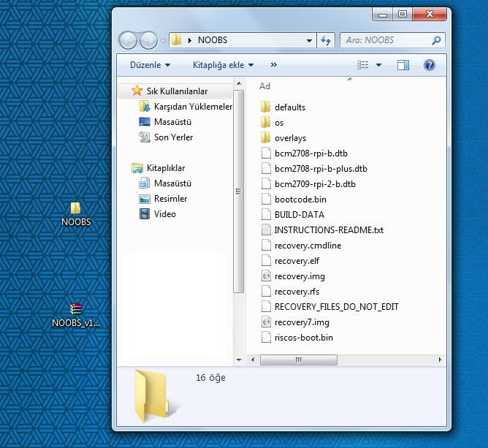The width and height of the screenshot is (488, 448).
Task: Select the recovery.img disc image
Action: [293, 276]
